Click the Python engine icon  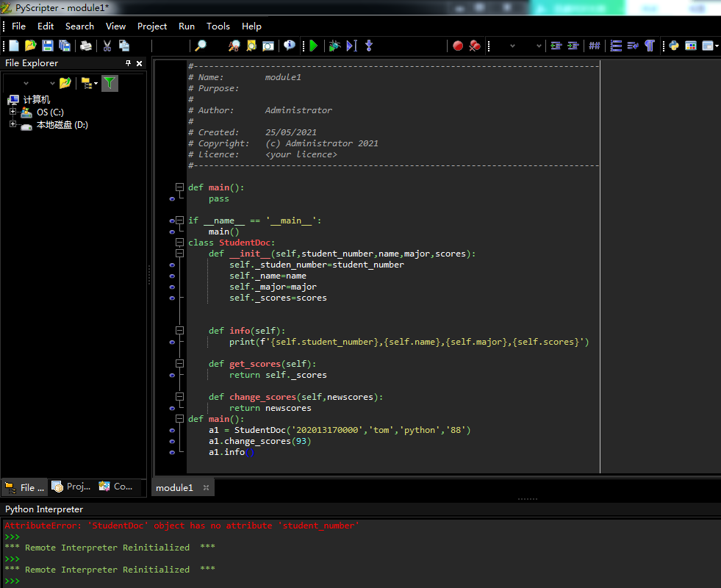click(x=673, y=46)
